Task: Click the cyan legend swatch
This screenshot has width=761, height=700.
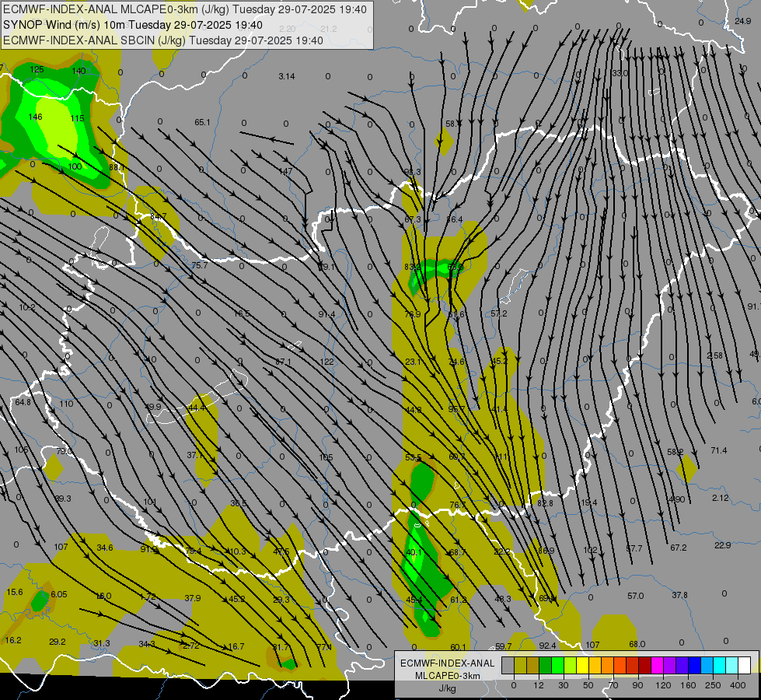Action: click(x=720, y=665)
